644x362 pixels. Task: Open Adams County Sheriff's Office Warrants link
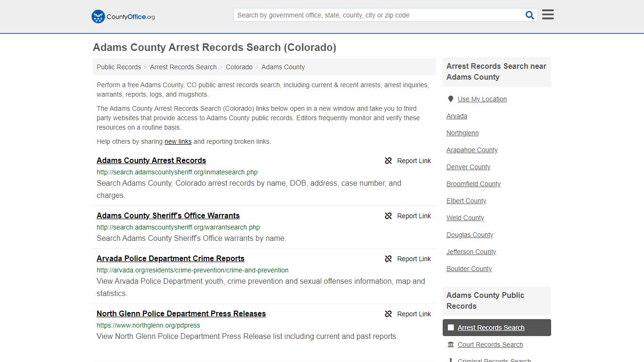tap(168, 216)
